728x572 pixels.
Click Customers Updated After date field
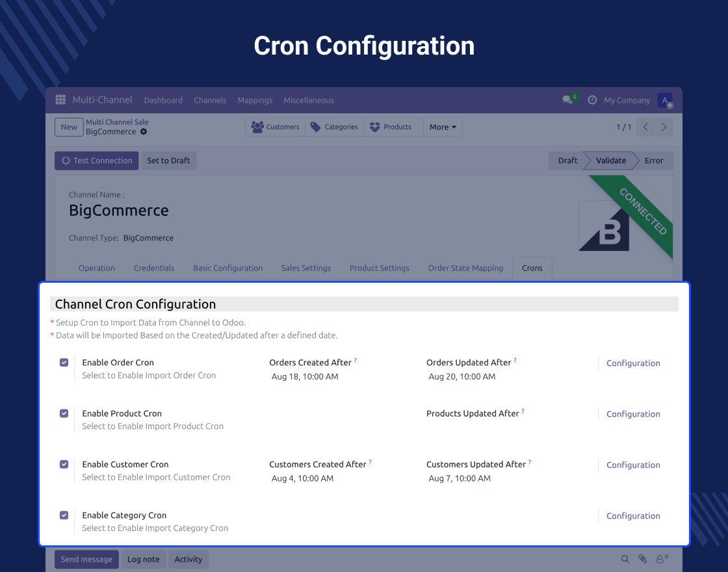[460, 478]
